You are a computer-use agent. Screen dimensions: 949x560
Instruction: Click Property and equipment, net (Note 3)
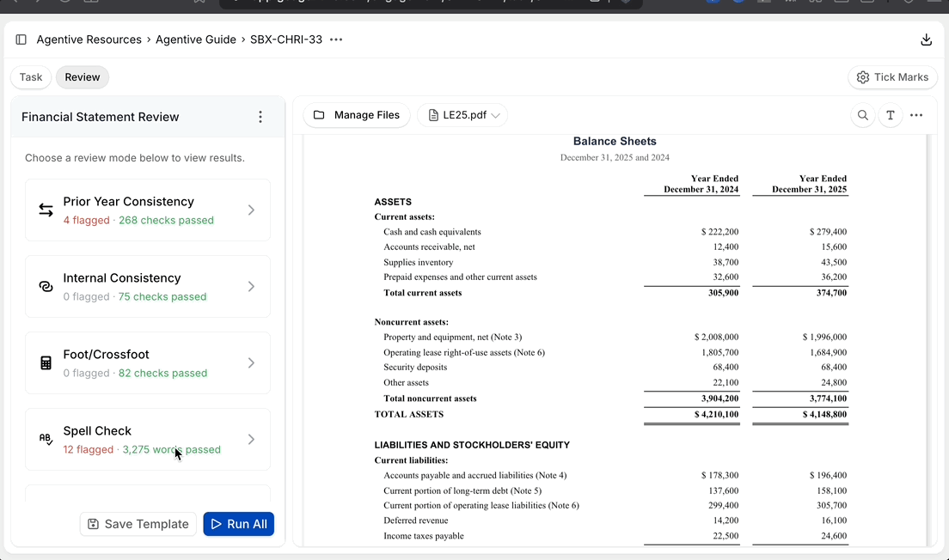tap(453, 337)
